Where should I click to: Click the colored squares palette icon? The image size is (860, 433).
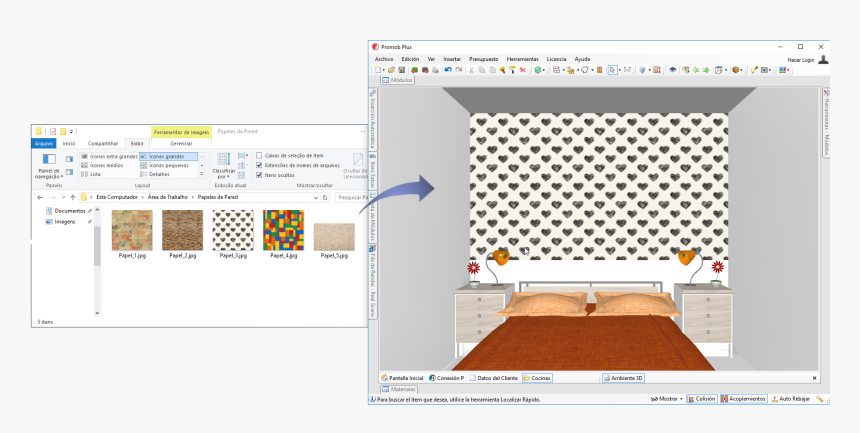coord(783,70)
